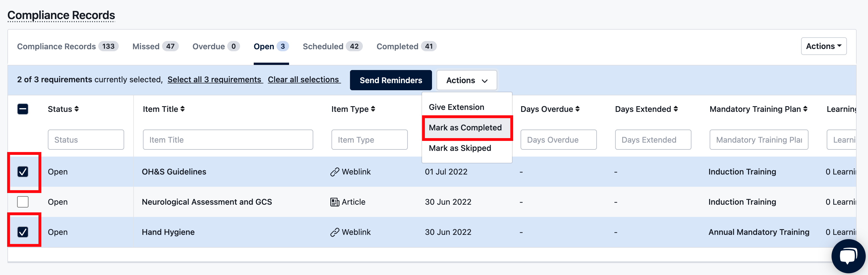Viewport: 868px width, 275px height.
Task: Select Mark as Skipped from menu
Action: [x=460, y=148]
